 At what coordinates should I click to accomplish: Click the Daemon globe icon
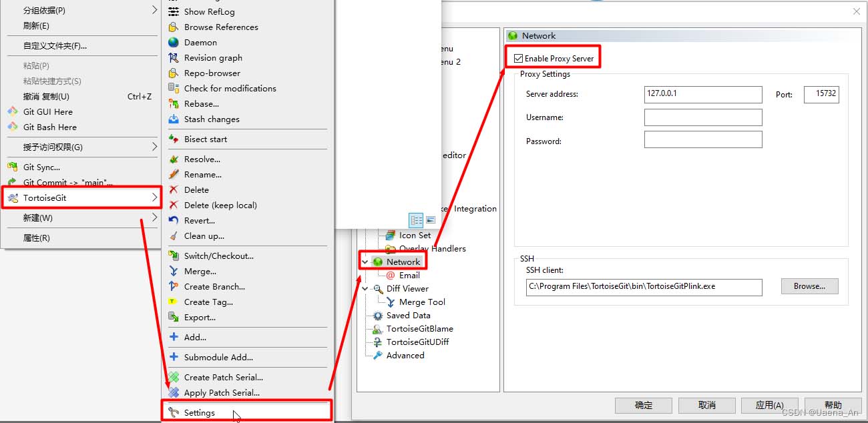(x=174, y=42)
